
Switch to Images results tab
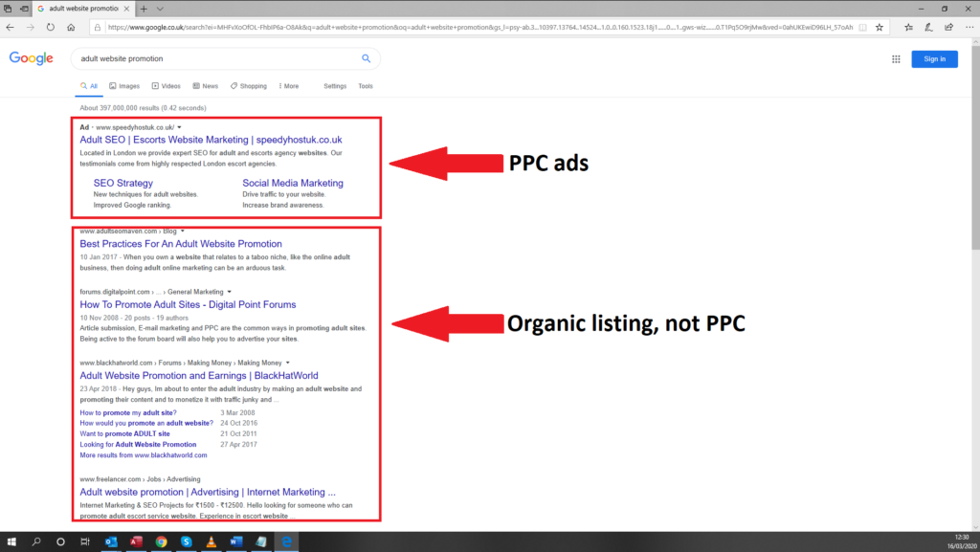point(124,86)
